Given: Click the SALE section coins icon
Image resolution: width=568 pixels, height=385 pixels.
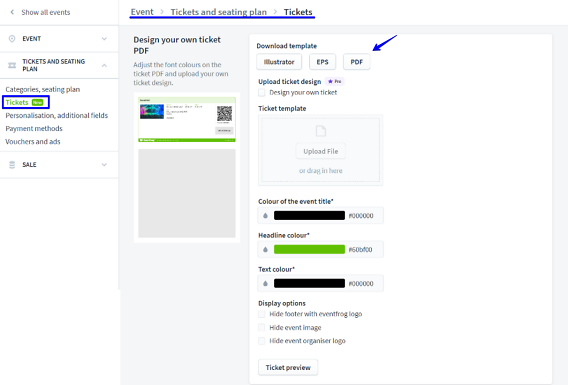Looking at the screenshot, I should pos(12,164).
